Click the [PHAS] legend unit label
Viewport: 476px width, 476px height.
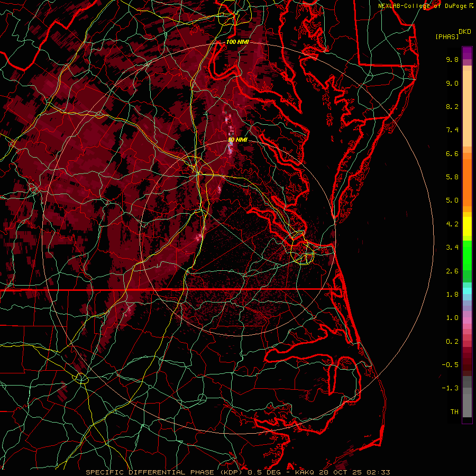click(x=447, y=37)
